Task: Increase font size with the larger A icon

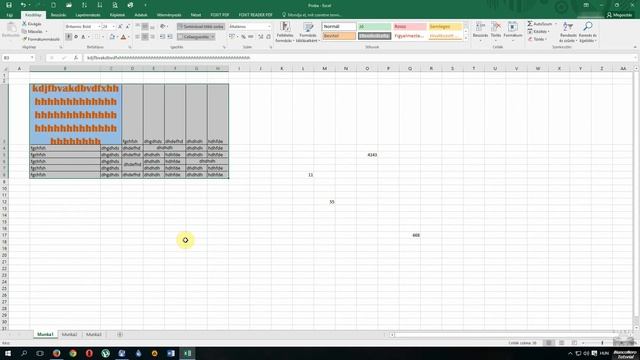Action: [120, 27]
